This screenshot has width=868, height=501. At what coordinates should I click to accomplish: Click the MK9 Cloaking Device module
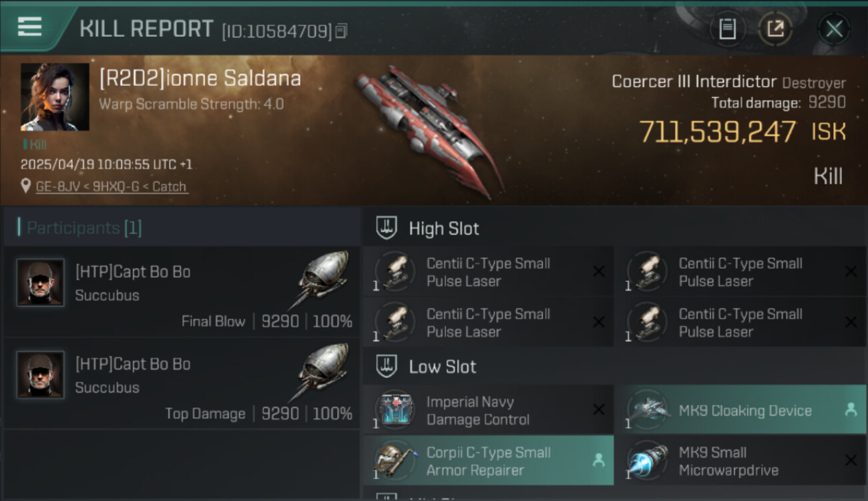point(740,410)
